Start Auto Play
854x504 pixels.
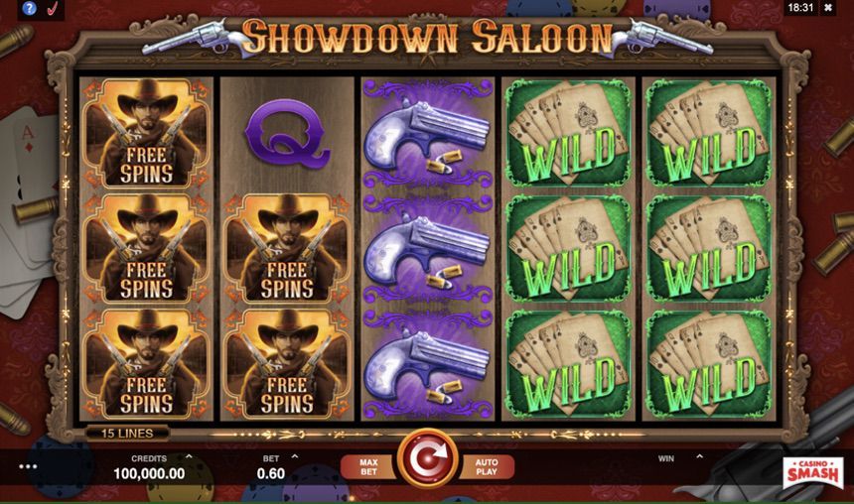click(487, 467)
